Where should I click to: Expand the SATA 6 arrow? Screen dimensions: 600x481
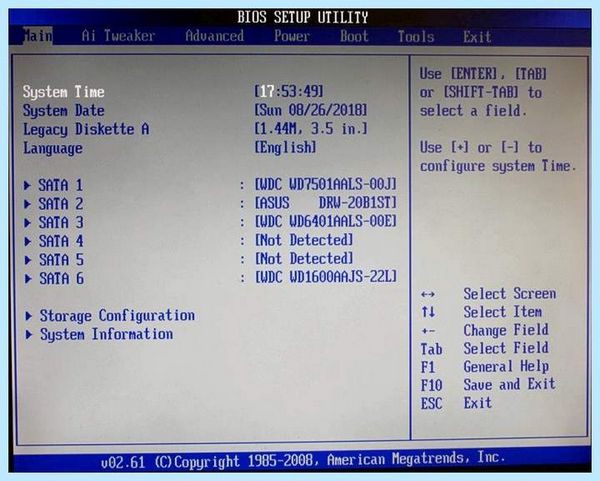point(28,279)
